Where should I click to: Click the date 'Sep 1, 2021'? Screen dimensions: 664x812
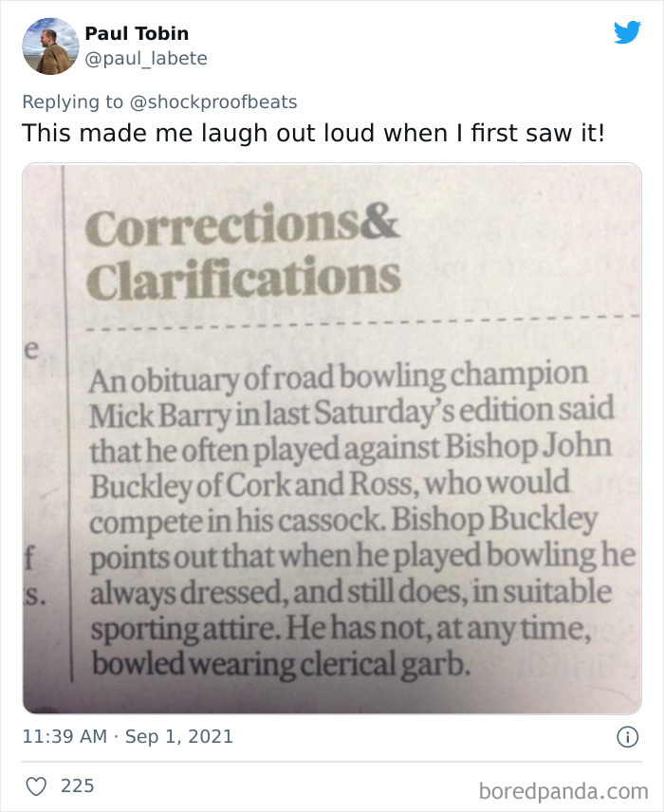pos(180,735)
